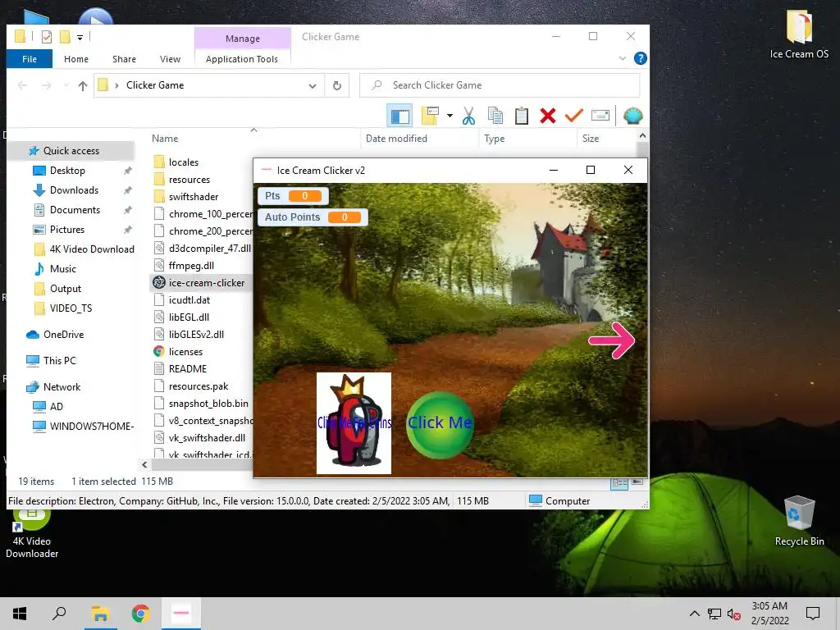Viewport: 840px width, 630px height.
Task: Select the Manage contextual tab
Action: click(x=243, y=39)
